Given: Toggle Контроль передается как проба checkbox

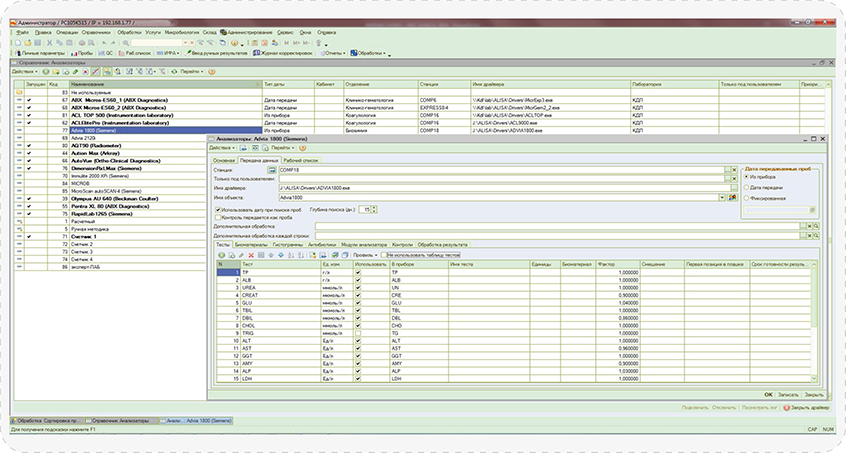Looking at the screenshot, I should click(218, 217).
